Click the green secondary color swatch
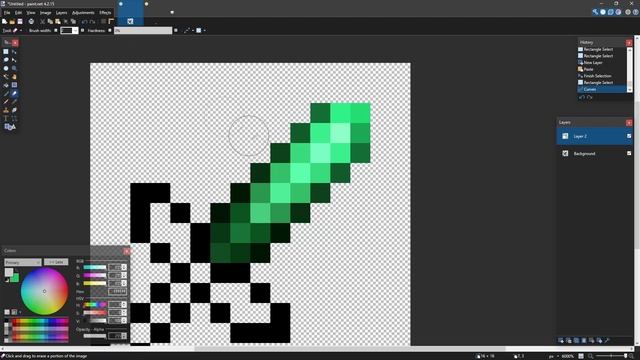Screen dimensions: 640x360 click(14, 278)
